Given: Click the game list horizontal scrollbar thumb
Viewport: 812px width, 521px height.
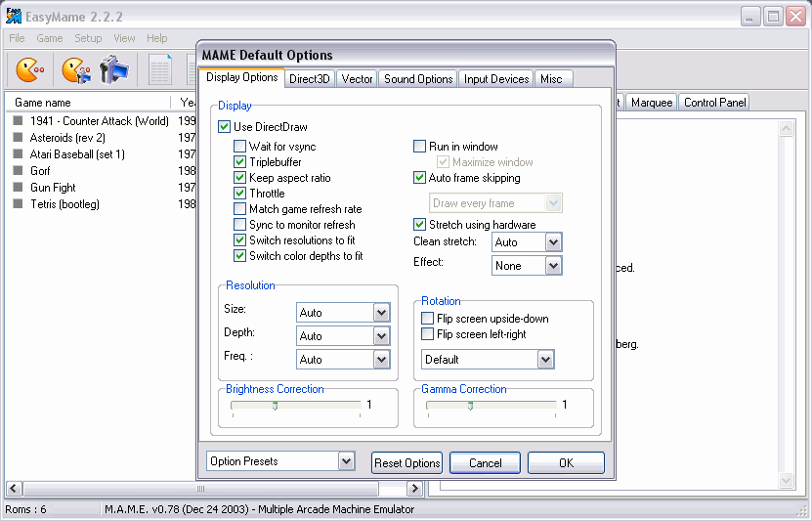Looking at the screenshot, I should 201,489.
